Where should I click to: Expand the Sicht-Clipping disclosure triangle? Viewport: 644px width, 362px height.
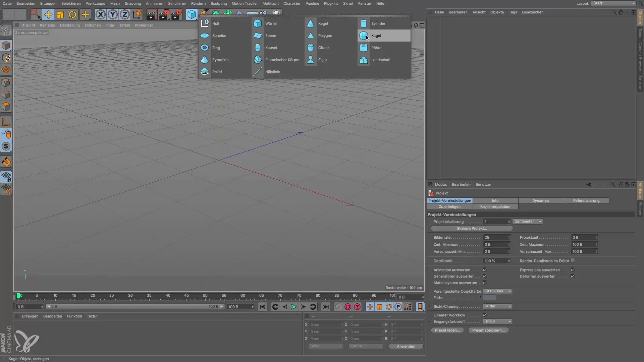pos(429,306)
